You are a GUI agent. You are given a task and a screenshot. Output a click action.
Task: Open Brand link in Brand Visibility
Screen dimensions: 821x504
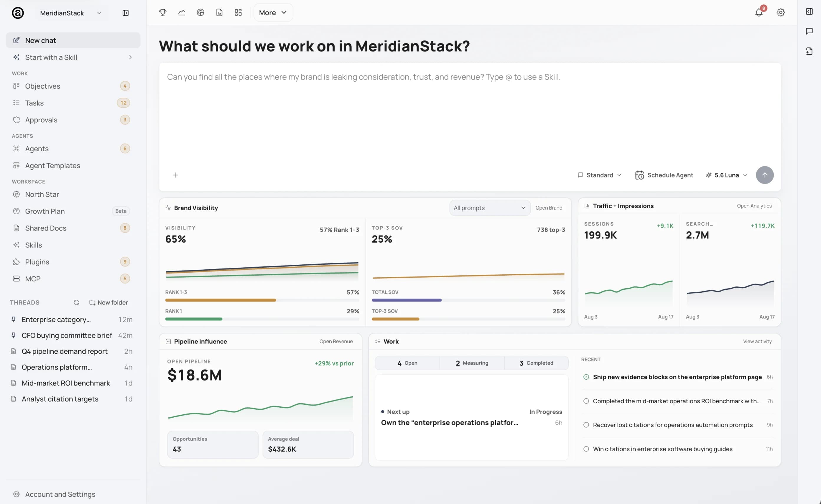(548, 208)
